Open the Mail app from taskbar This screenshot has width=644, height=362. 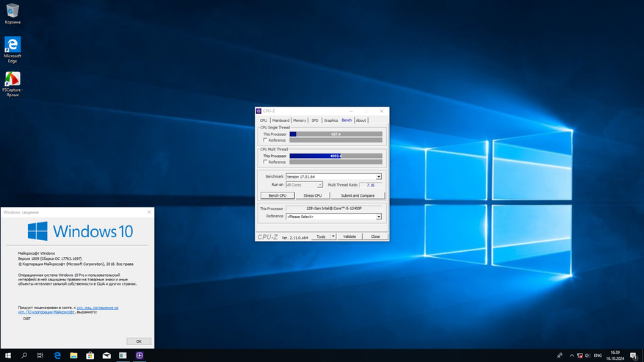click(106, 355)
